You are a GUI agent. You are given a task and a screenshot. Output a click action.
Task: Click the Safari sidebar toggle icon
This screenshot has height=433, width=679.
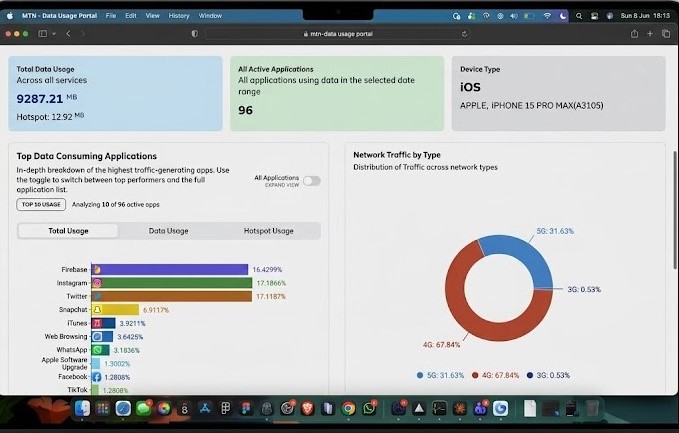[42, 34]
